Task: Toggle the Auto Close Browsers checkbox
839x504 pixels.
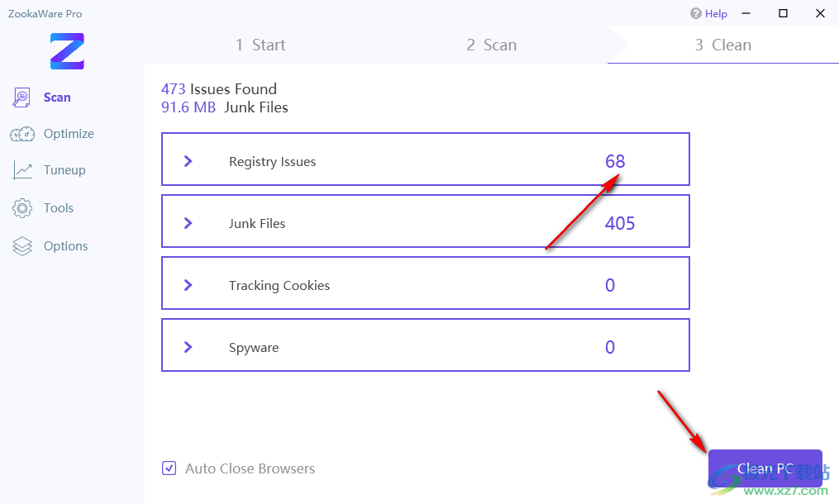Action: pyautogui.click(x=169, y=468)
